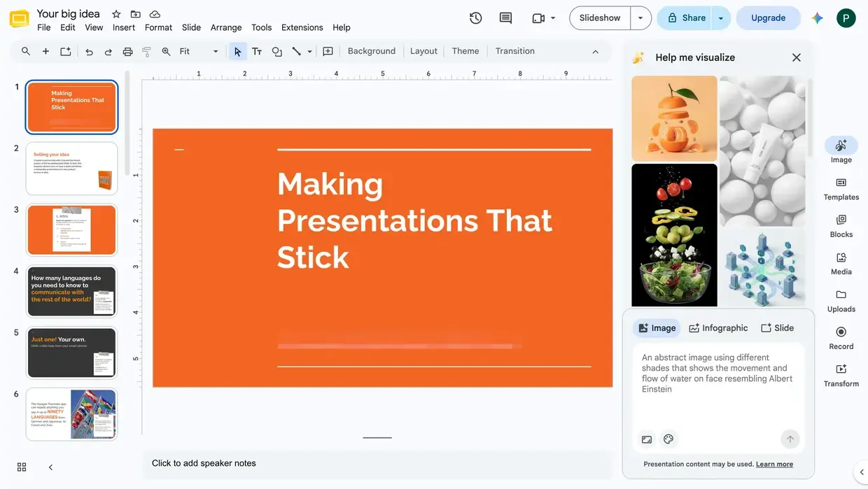Check the cloud document status icon
868x489 pixels.
click(x=155, y=14)
